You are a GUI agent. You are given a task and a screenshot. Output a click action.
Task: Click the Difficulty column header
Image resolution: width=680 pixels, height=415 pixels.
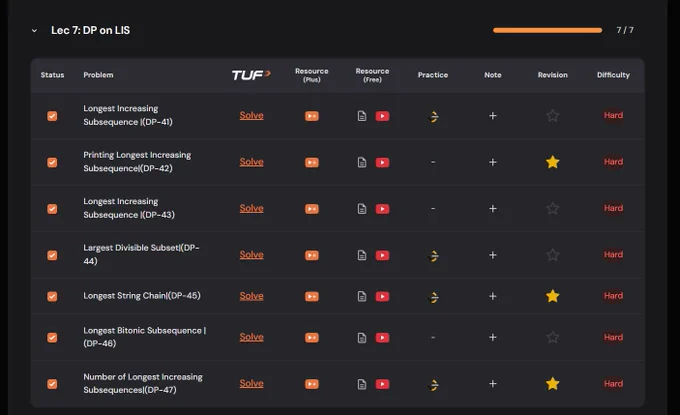coord(613,75)
